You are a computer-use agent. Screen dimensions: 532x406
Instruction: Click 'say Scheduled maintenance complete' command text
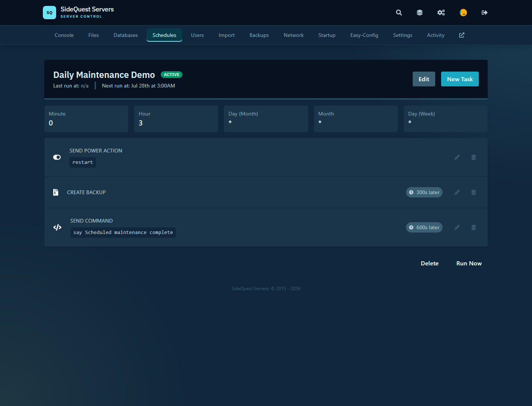[123, 233]
